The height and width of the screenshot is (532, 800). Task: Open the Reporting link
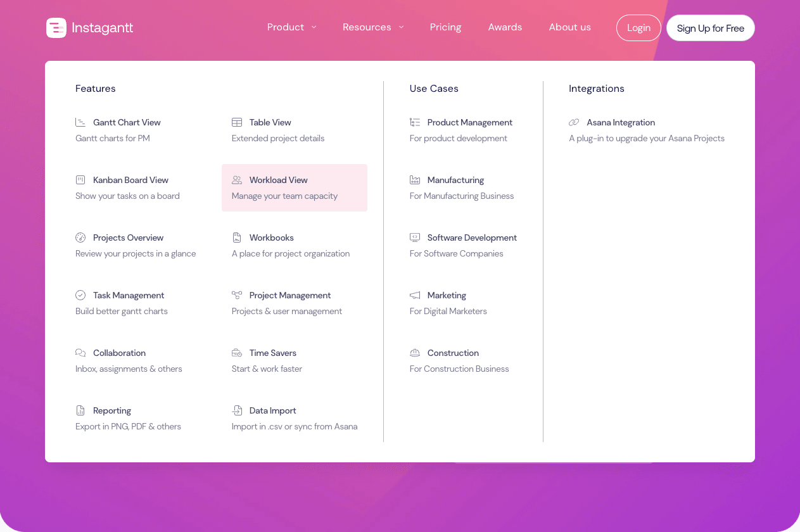[112, 410]
